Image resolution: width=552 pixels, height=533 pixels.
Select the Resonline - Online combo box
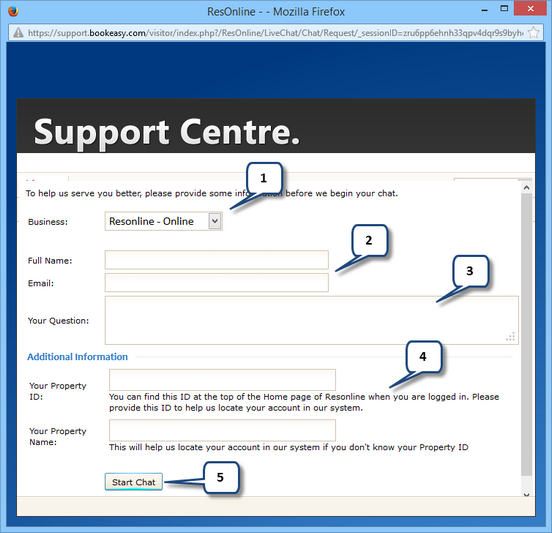pyautogui.click(x=163, y=221)
